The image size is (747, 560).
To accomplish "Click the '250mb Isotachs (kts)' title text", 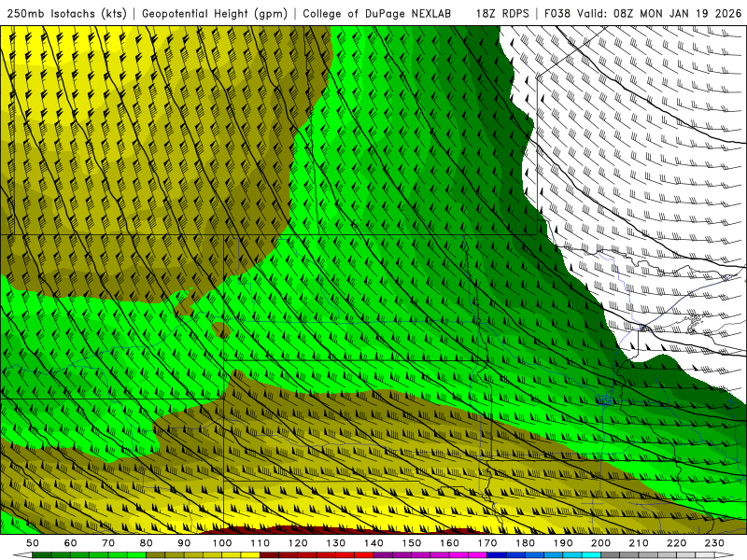I will [66, 13].
